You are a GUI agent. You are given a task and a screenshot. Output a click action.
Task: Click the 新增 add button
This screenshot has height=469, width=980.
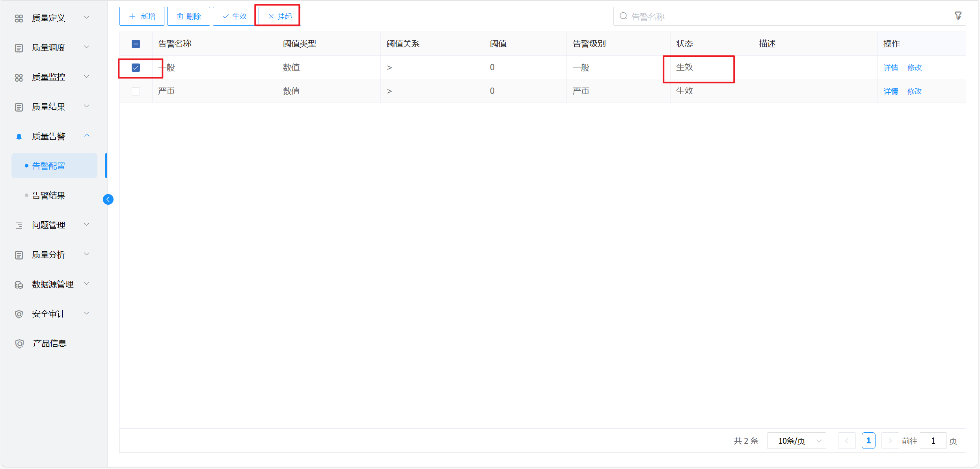point(142,16)
